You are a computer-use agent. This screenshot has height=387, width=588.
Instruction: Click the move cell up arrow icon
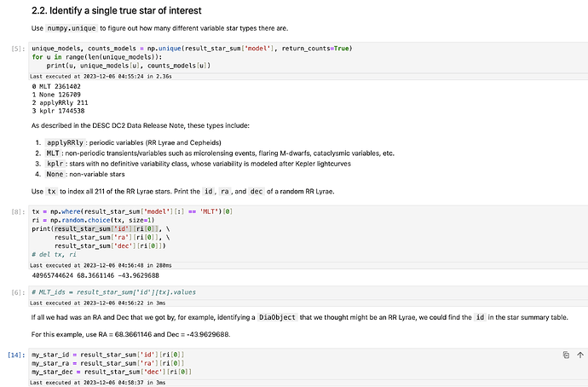tap(580, 355)
